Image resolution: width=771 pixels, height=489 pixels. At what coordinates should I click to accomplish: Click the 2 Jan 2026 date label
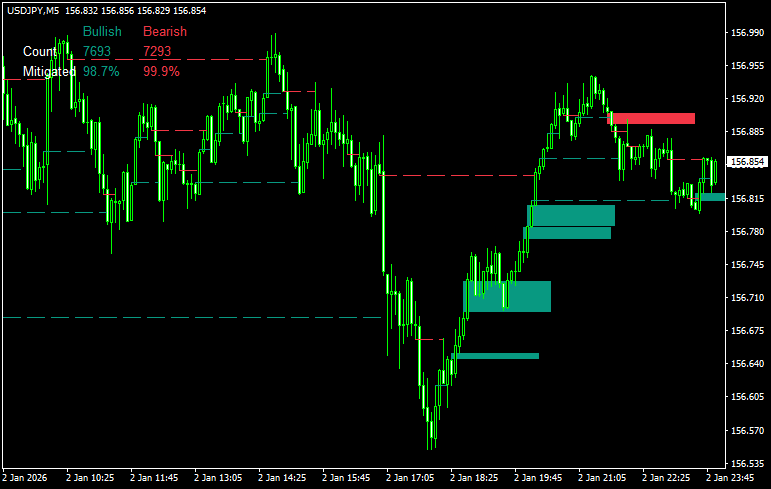click(27, 477)
